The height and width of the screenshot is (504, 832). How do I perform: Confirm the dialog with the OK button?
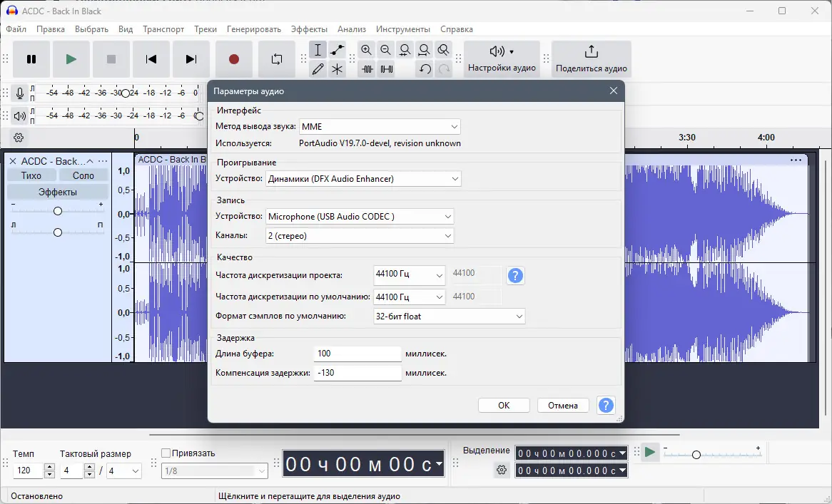(x=504, y=405)
